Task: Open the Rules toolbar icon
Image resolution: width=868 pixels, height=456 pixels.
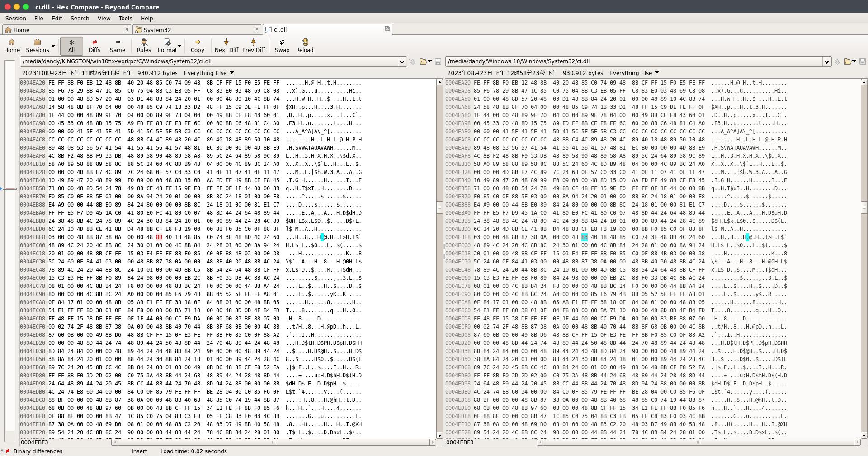Action: point(144,45)
